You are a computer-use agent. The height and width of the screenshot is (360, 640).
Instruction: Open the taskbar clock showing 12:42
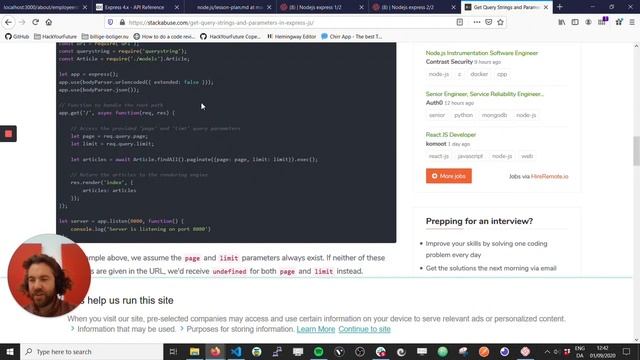point(602,352)
